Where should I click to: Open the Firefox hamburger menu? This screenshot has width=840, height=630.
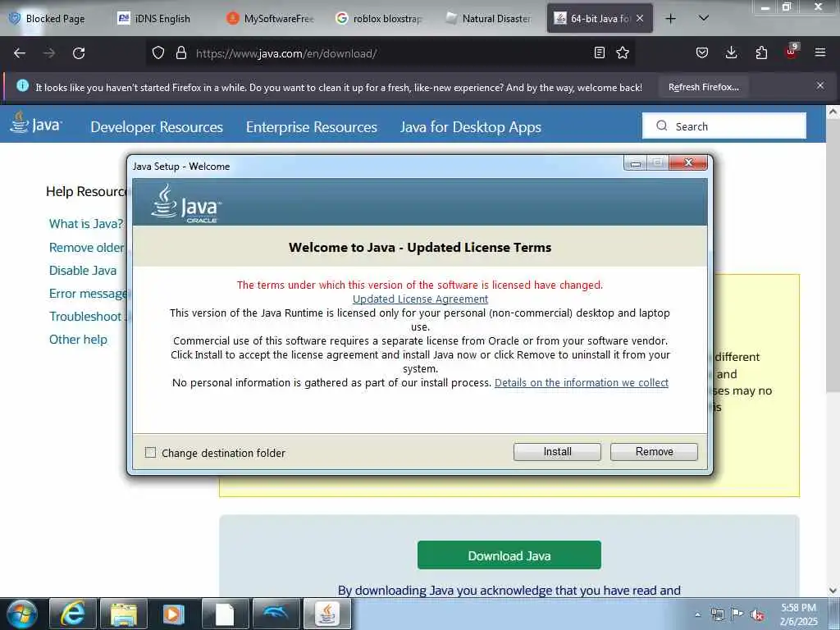(820, 52)
